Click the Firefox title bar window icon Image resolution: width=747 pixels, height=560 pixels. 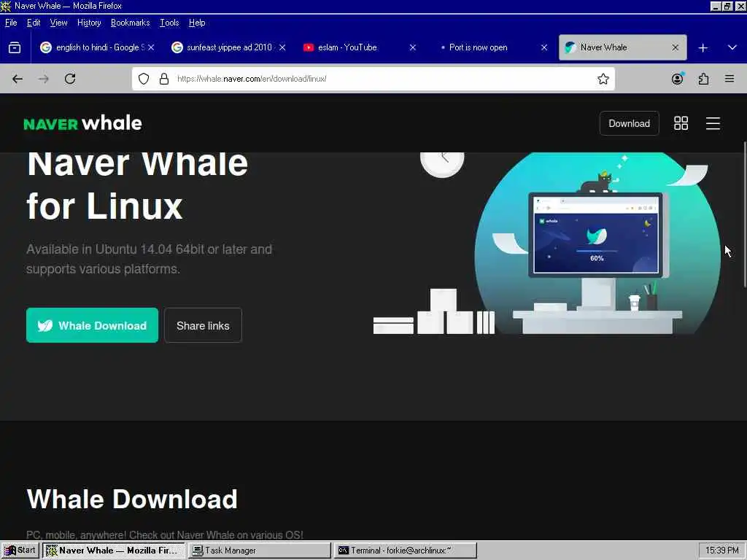(x=6, y=6)
